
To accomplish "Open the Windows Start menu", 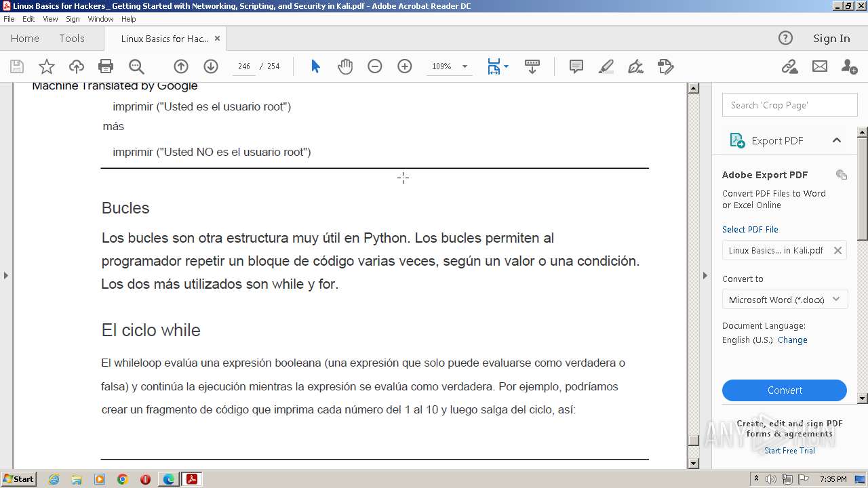I will point(18,479).
